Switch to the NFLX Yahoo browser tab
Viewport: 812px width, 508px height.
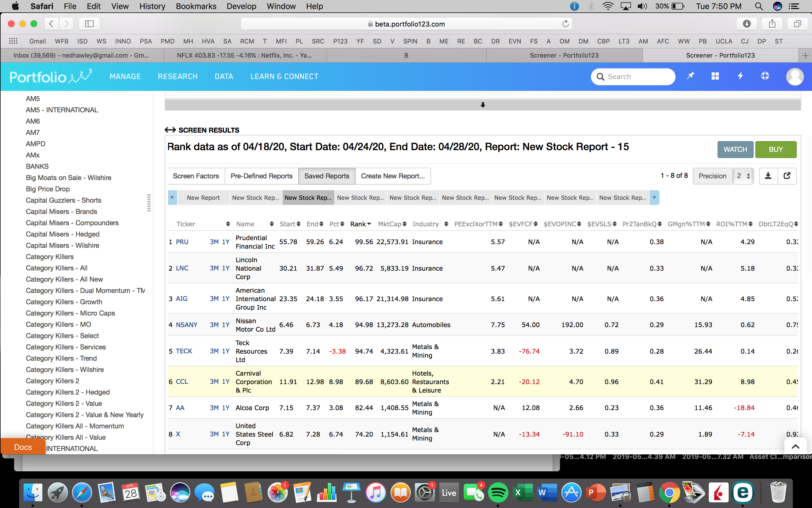tap(245, 55)
